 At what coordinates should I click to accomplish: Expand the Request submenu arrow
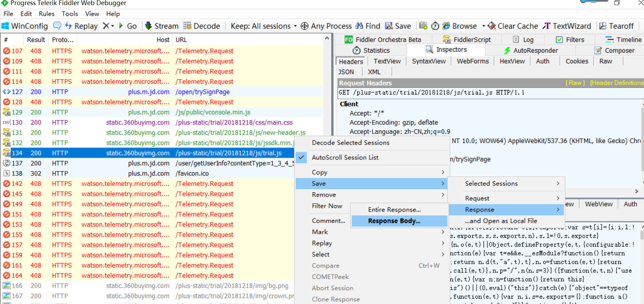click(x=558, y=198)
